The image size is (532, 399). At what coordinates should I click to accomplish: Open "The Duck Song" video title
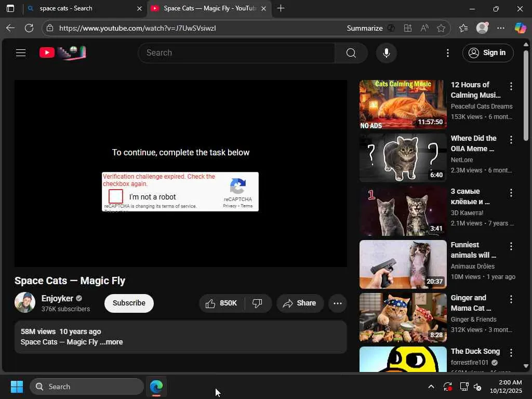pyautogui.click(x=475, y=352)
